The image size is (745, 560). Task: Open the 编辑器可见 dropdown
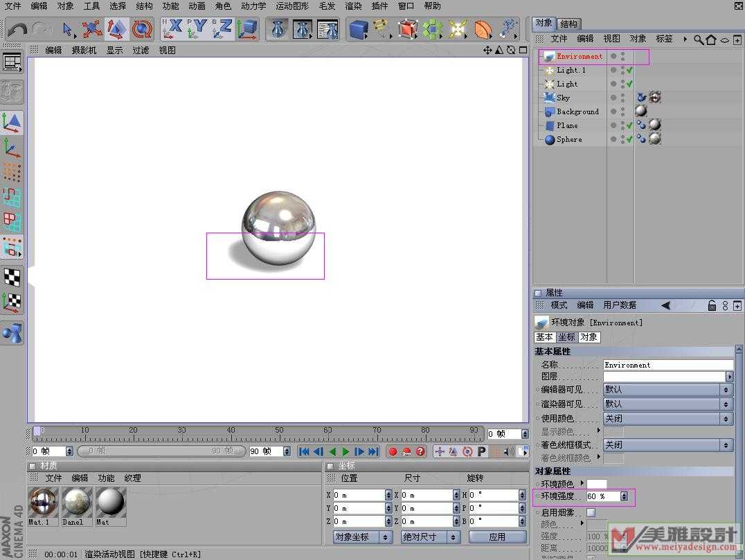668,390
